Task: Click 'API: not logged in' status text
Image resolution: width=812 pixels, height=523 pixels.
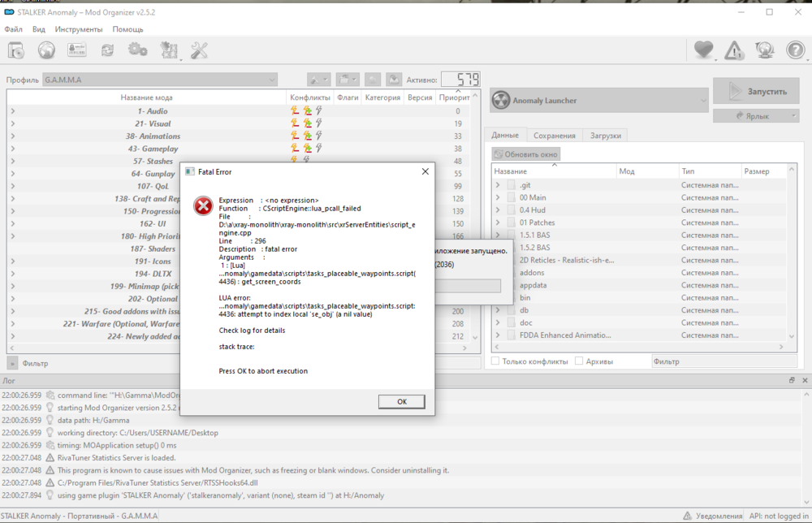Action: tap(779, 516)
